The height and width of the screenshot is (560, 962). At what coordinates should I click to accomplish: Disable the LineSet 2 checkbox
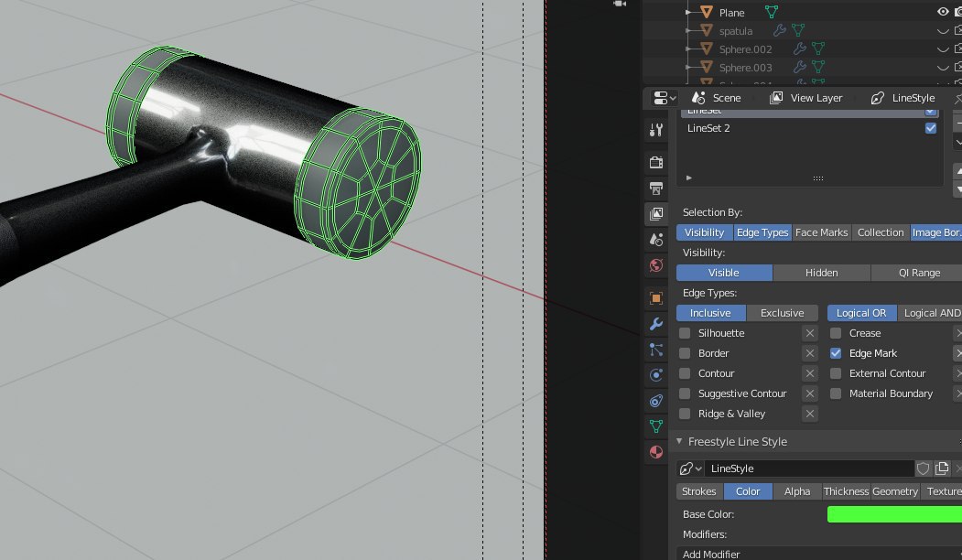(931, 128)
